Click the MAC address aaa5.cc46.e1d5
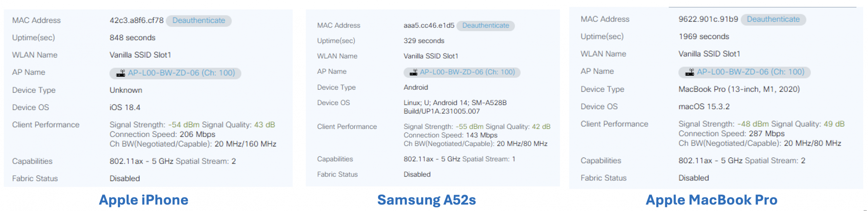 (x=429, y=25)
